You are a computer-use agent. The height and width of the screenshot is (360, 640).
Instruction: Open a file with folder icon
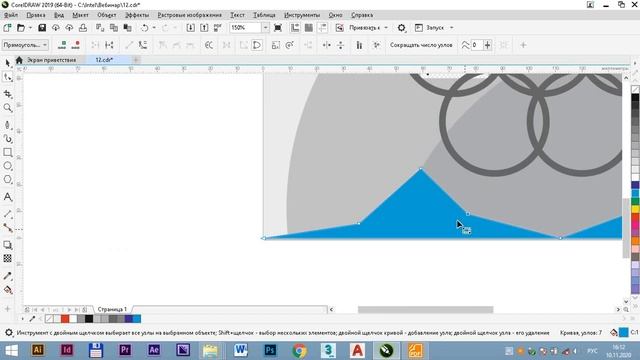[20, 28]
